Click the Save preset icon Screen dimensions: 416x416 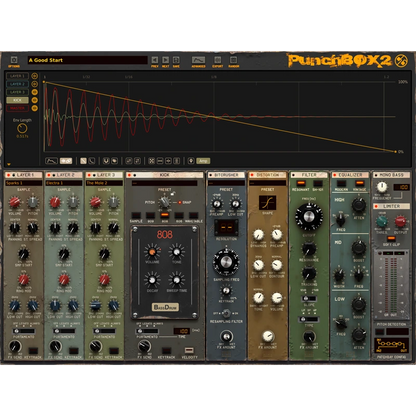176,60
